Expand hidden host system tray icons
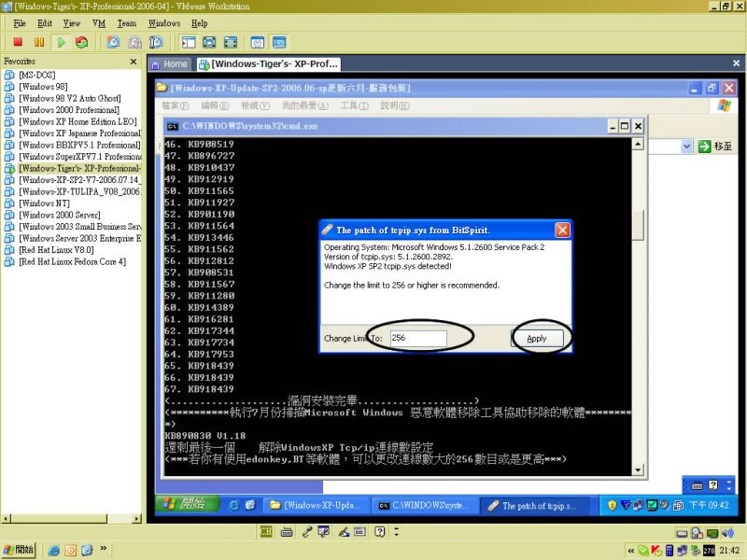Screen dimensions: 747x560 tap(632, 551)
